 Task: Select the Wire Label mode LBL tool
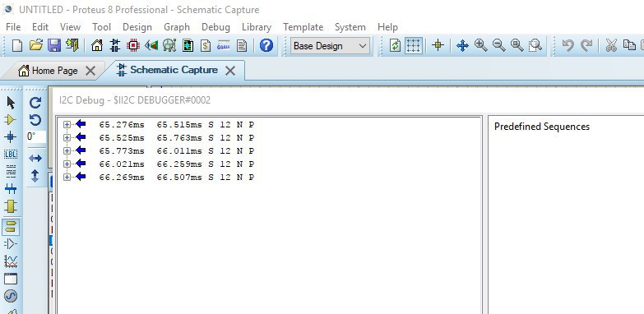[10, 154]
